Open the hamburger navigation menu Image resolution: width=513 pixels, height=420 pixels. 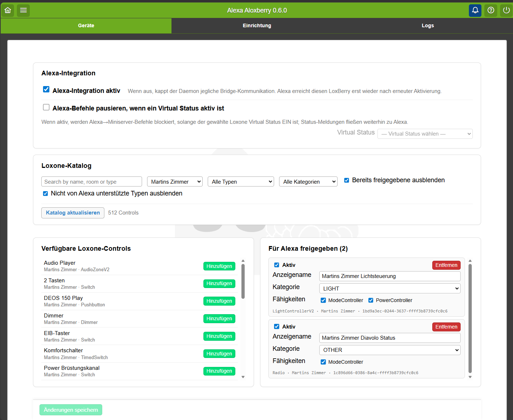pos(24,10)
